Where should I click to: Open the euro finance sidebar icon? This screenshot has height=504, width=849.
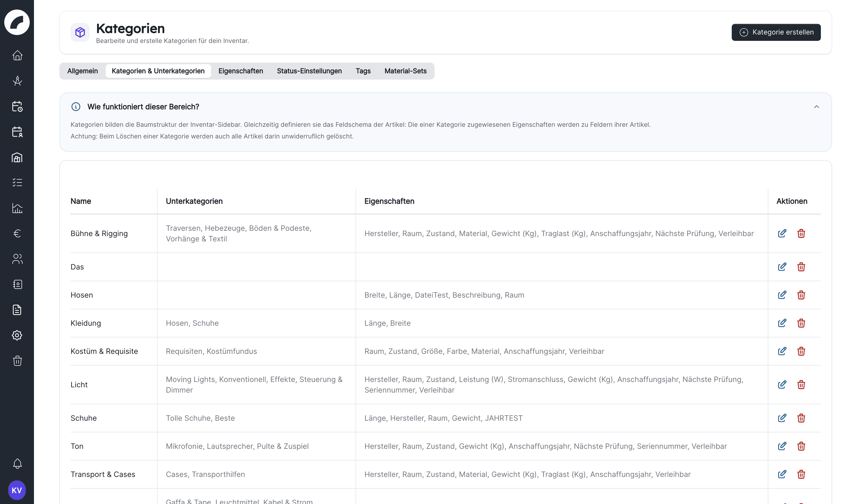[x=17, y=233]
